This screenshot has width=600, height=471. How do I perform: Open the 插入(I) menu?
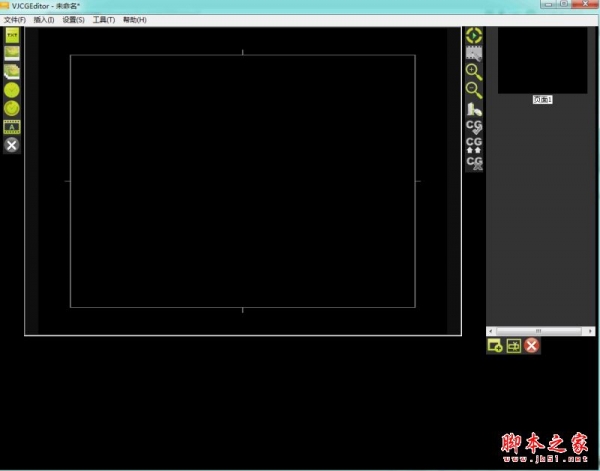tap(44, 20)
